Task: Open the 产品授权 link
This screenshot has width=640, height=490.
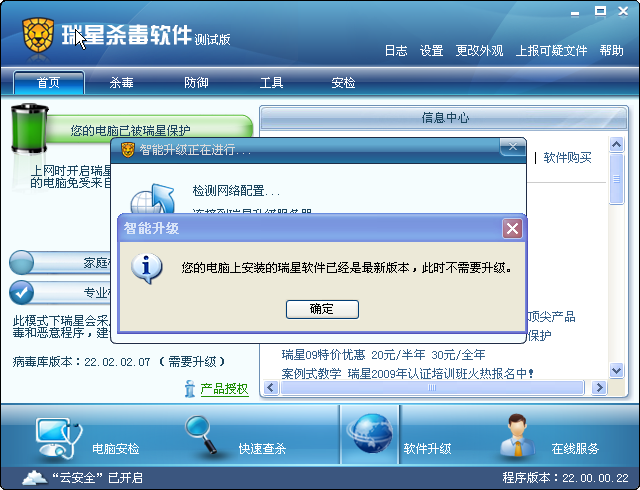Action: click(x=224, y=389)
